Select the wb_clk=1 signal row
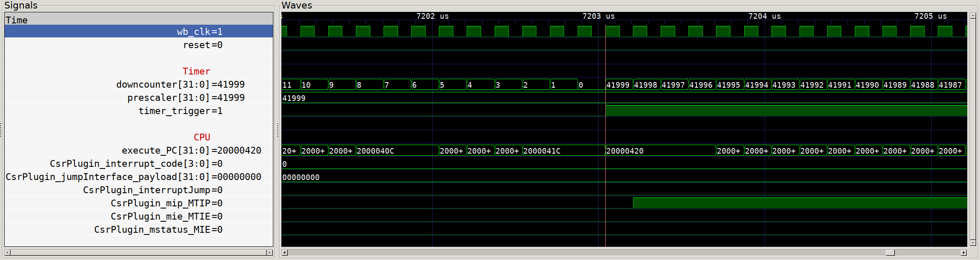The width and height of the screenshot is (980, 260). pyautogui.click(x=139, y=31)
